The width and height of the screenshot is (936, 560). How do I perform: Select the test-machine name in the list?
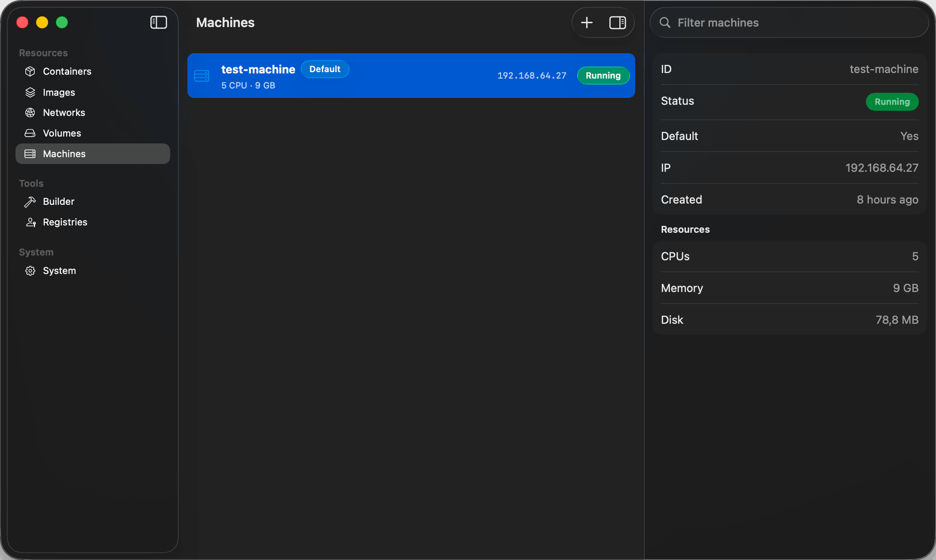click(x=258, y=69)
